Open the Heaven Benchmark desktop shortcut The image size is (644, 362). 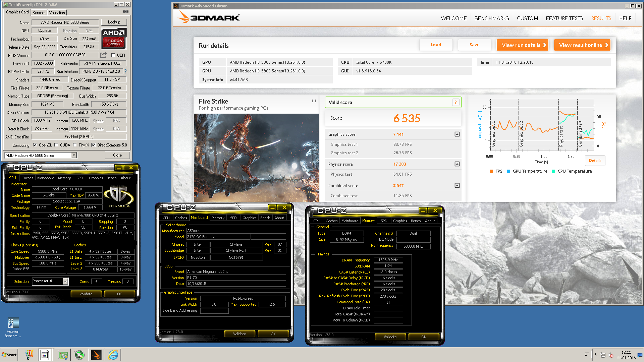[x=13, y=327]
